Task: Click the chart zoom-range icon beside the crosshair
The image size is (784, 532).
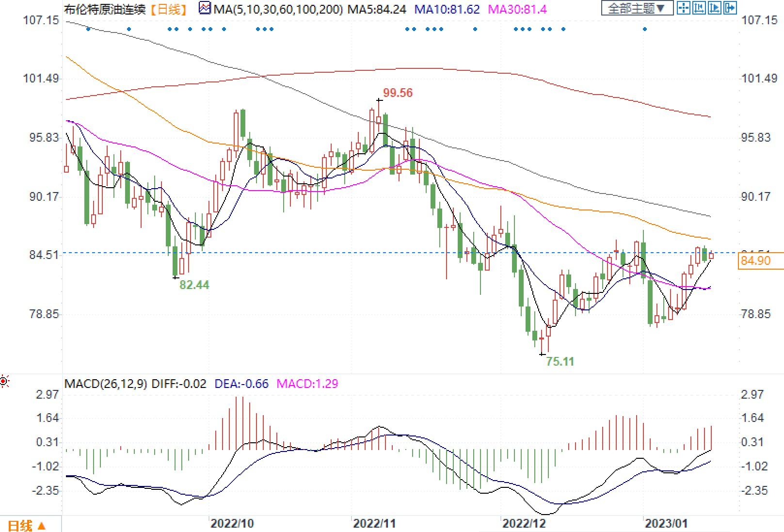Action: (699, 8)
